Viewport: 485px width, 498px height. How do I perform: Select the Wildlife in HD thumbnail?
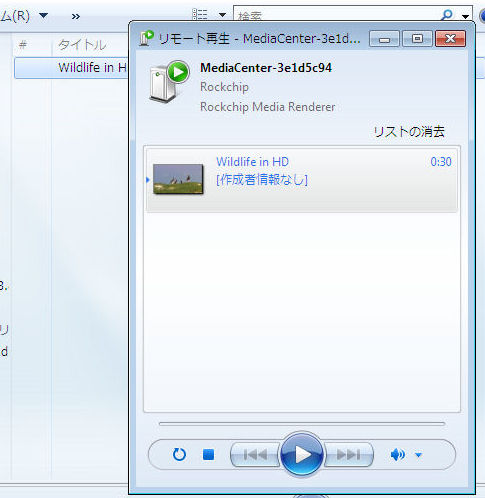pos(178,179)
